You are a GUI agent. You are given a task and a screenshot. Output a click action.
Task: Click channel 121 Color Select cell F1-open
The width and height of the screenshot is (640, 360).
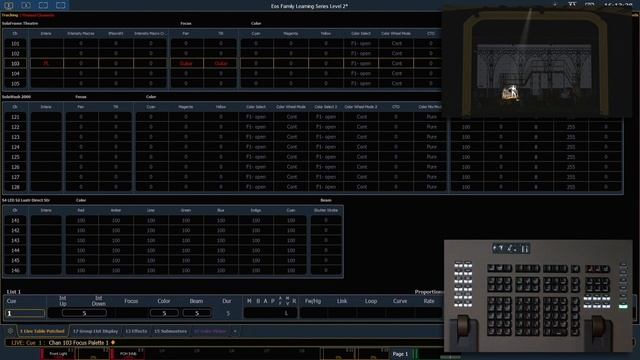(256, 117)
